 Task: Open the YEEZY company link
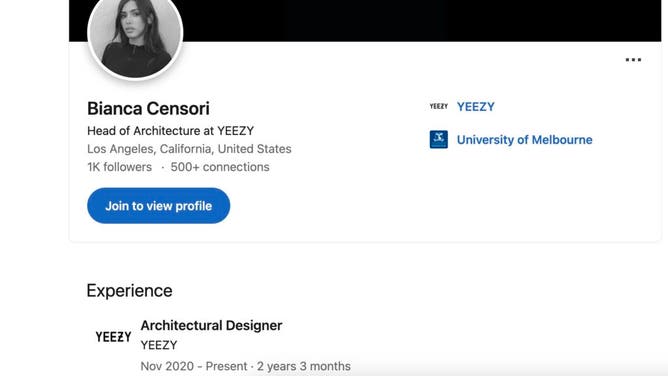coord(475,106)
